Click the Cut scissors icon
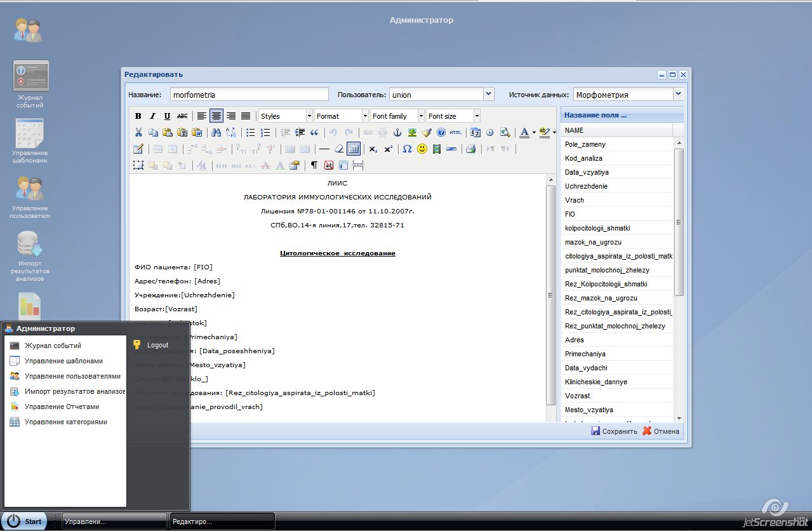 (x=138, y=133)
